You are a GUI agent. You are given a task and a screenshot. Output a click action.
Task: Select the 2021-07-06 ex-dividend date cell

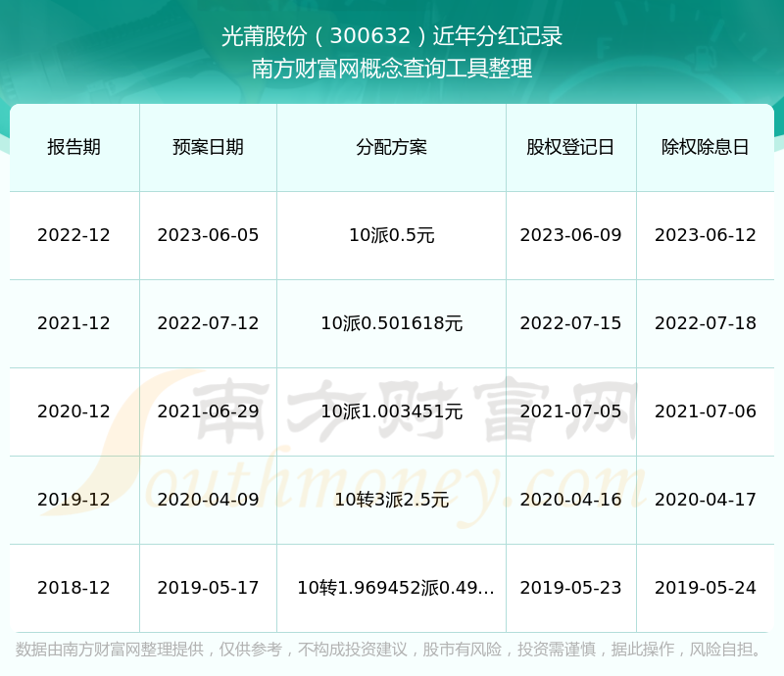click(705, 411)
